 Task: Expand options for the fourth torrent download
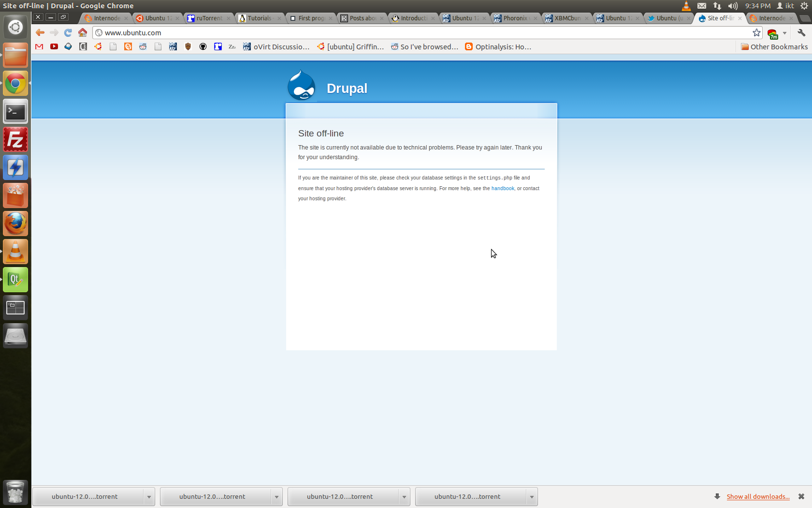click(x=532, y=497)
